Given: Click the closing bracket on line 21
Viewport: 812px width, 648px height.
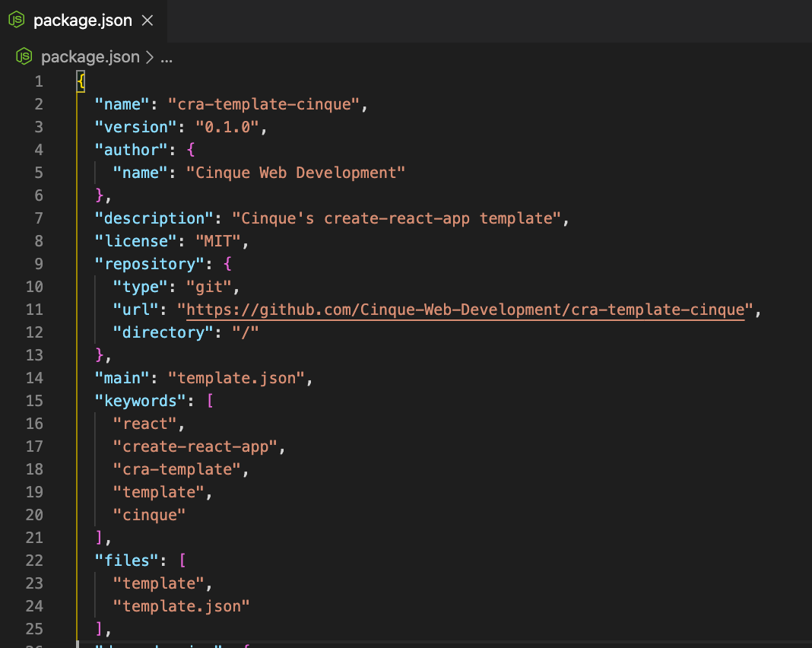Looking at the screenshot, I should tap(99, 537).
